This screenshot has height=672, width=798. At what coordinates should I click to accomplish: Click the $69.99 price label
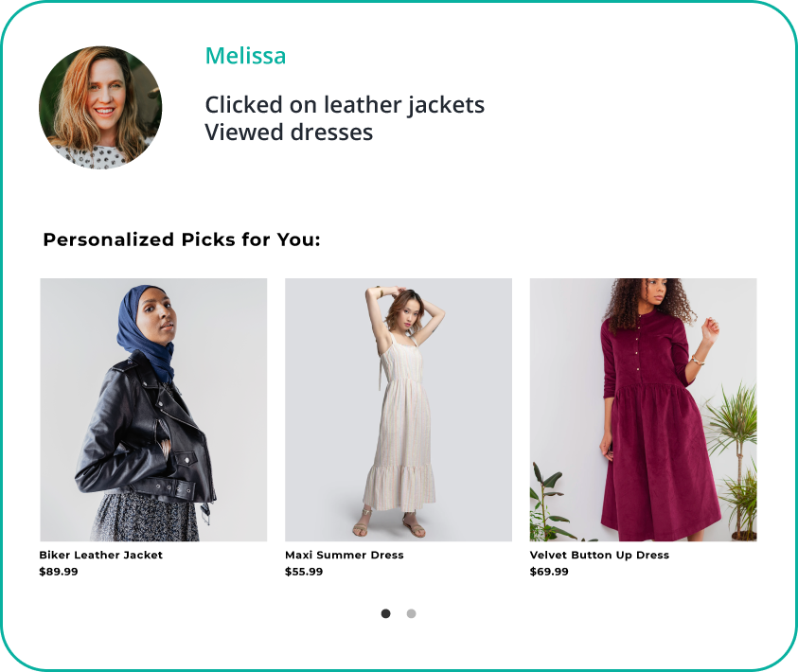550,572
